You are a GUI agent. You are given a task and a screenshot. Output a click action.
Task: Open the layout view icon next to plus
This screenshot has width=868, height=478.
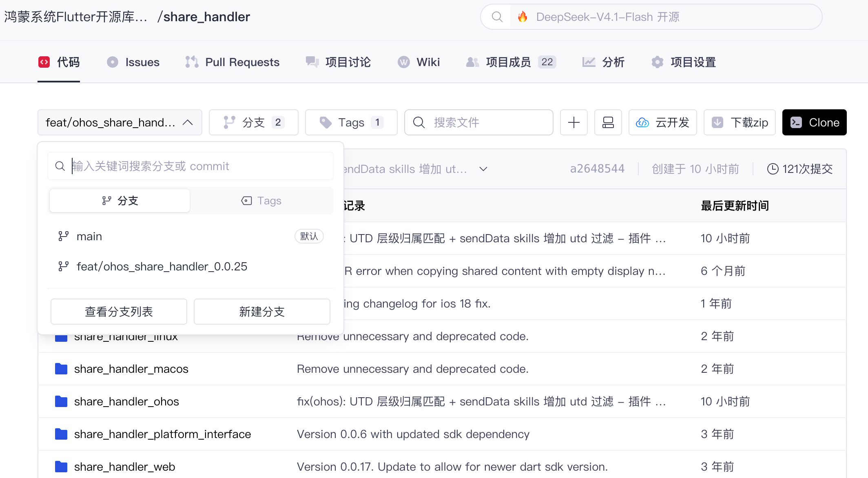coord(608,122)
